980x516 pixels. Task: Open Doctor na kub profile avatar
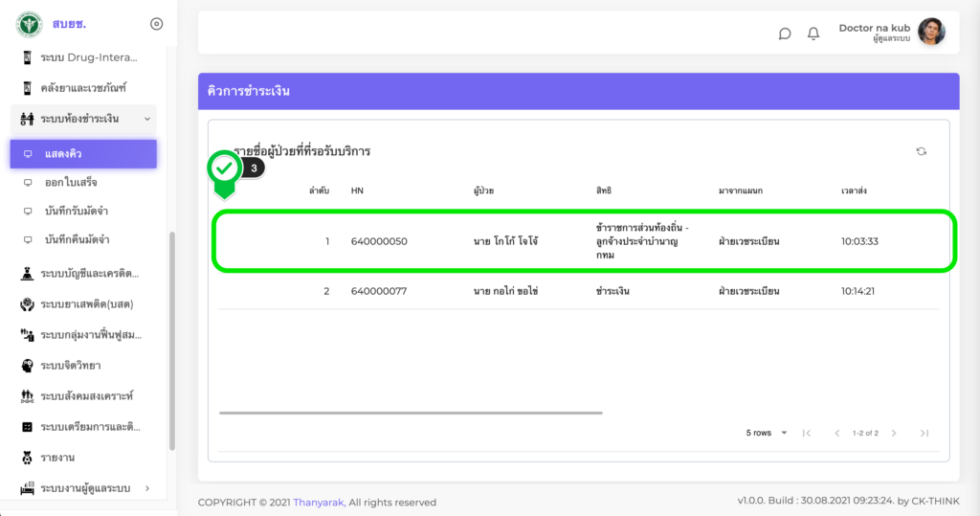pos(931,33)
